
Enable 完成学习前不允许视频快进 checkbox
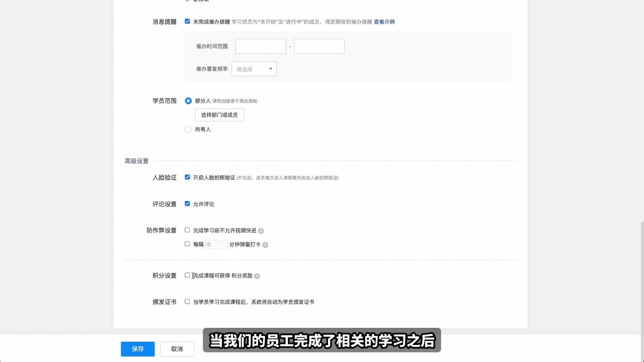(x=187, y=230)
